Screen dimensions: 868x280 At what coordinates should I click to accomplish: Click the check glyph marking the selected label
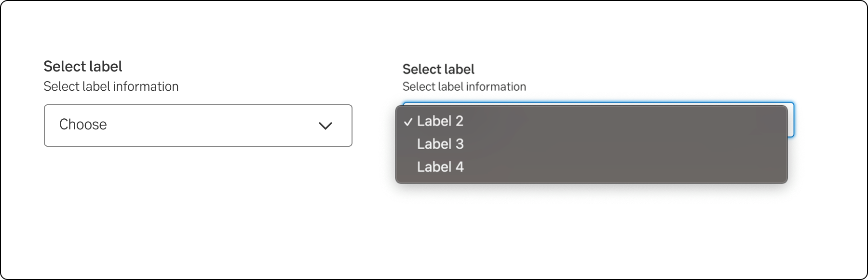408,122
